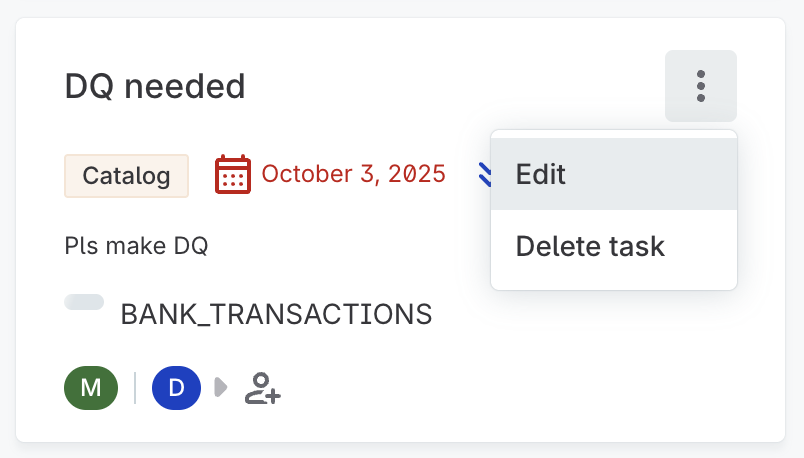Click empty space right of DQ needed title
Viewport: 804px width, 458px height.
click(x=450, y=86)
